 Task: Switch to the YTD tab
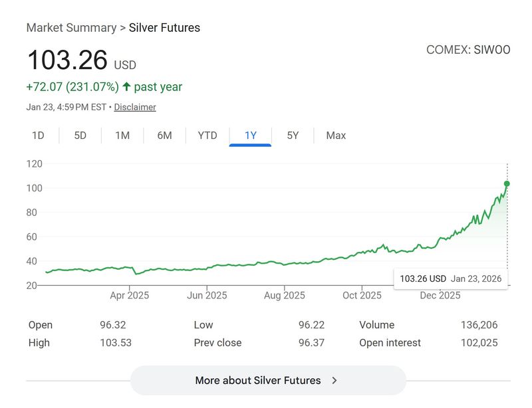[x=207, y=136]
